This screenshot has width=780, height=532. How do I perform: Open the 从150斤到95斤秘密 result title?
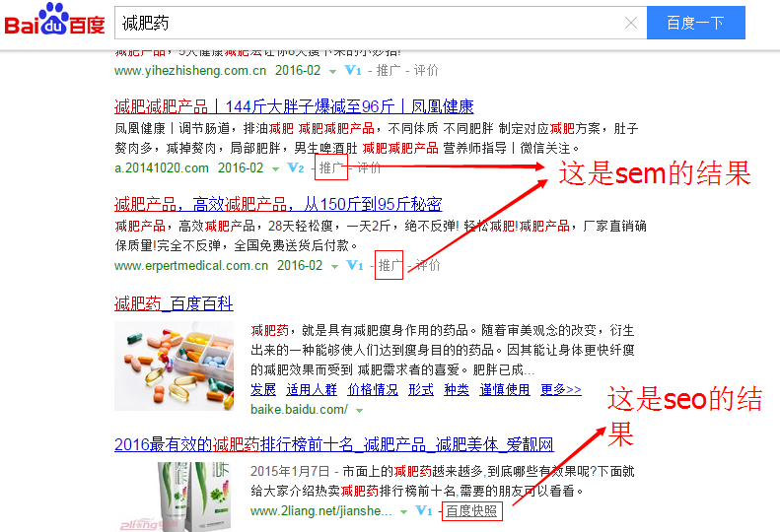278,204
